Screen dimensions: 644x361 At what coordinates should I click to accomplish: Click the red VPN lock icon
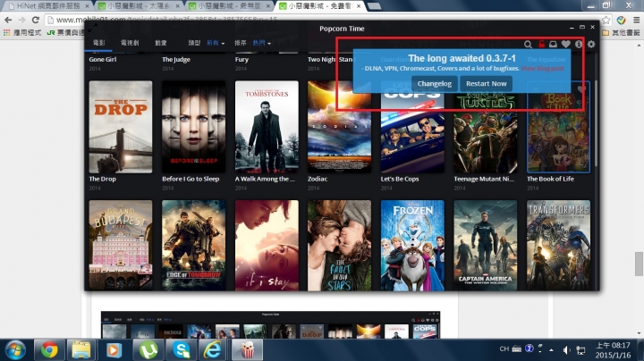click(x=542, y=44)
